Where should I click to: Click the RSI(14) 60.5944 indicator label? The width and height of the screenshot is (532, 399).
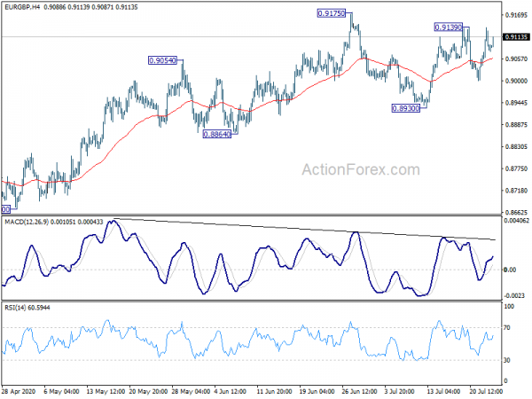pyautogui.click(x=27, y=308)
